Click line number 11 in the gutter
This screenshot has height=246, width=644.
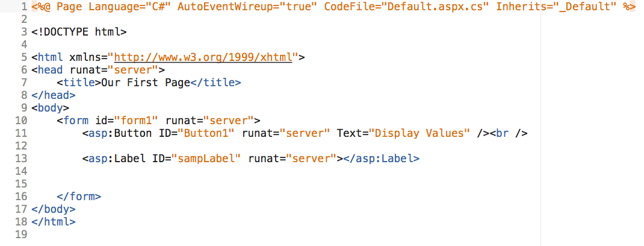coord(21,133)
